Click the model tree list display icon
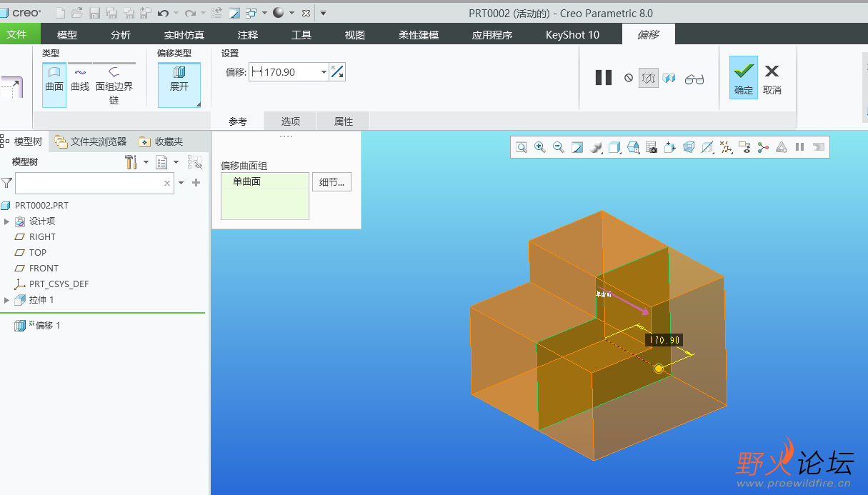868x495 pixels. [161, 162]
